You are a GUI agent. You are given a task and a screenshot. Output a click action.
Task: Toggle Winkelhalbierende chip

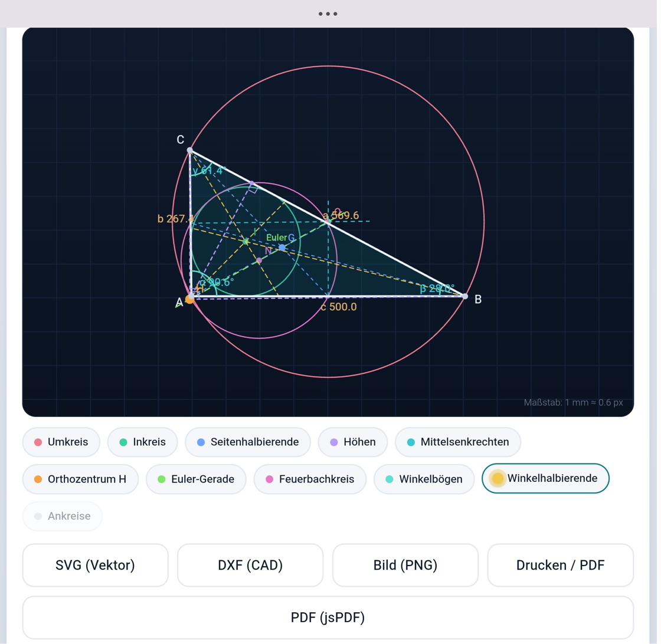click(x=545, y=478)
